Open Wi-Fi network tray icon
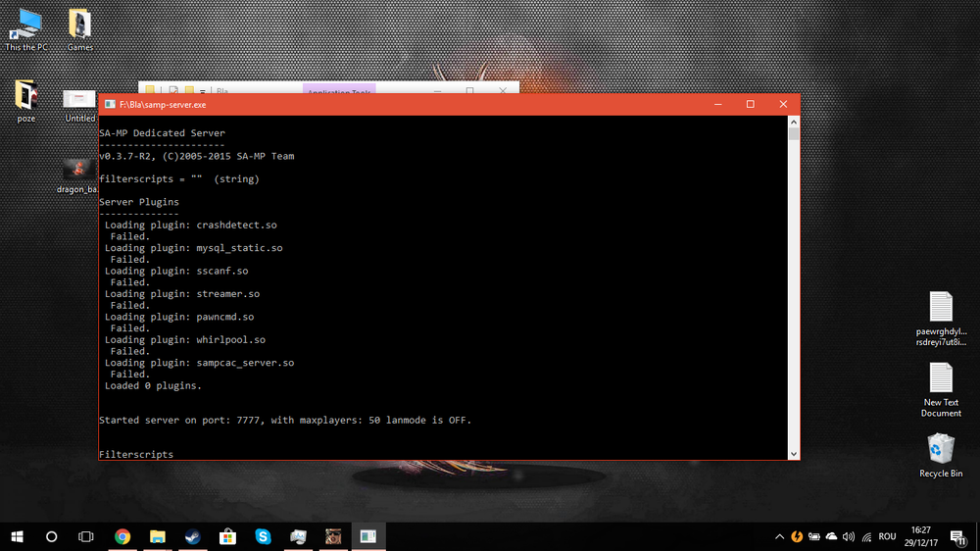This screenshot has height=551, width=980. coord(866,536)
